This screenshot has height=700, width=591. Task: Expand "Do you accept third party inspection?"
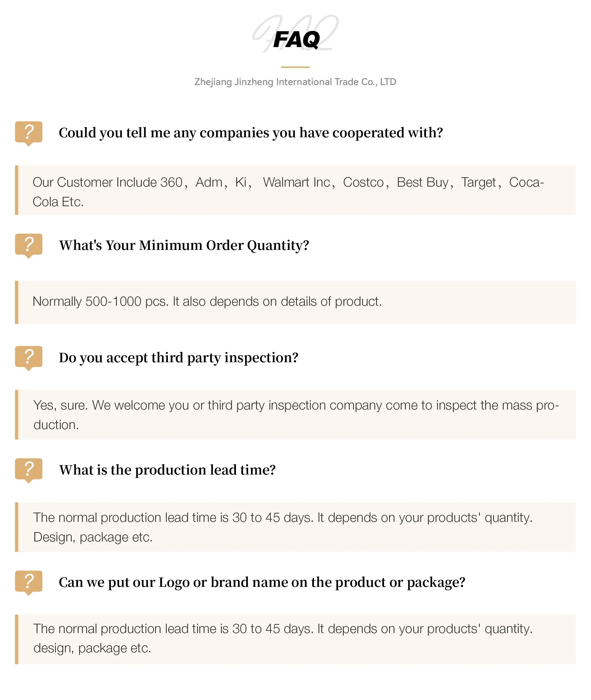pyautogui.click(x=179, y=358)
